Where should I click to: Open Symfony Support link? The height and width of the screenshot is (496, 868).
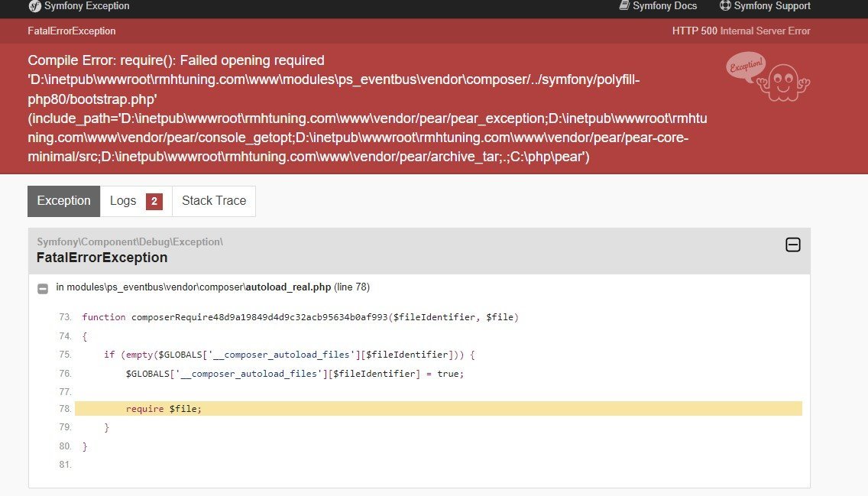click(x=765, y=6)
